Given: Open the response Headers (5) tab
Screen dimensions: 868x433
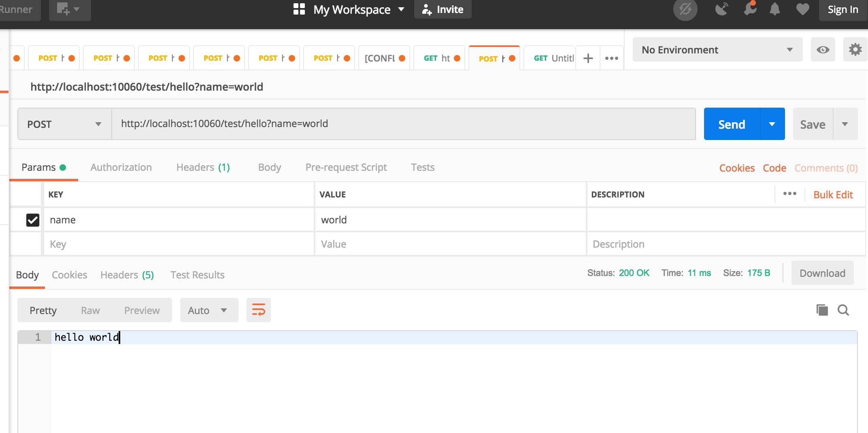Looking at the screenshot, I should (127, 275).
